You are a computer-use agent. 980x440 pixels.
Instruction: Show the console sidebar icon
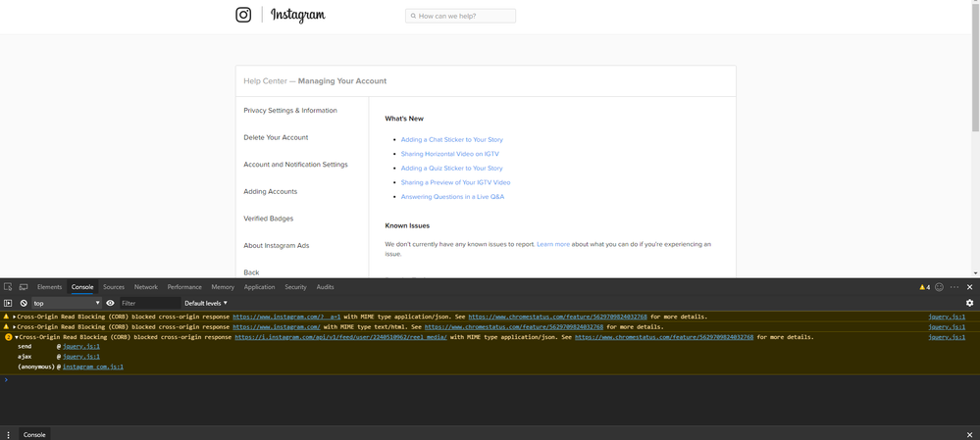click(x=8, y=303)
